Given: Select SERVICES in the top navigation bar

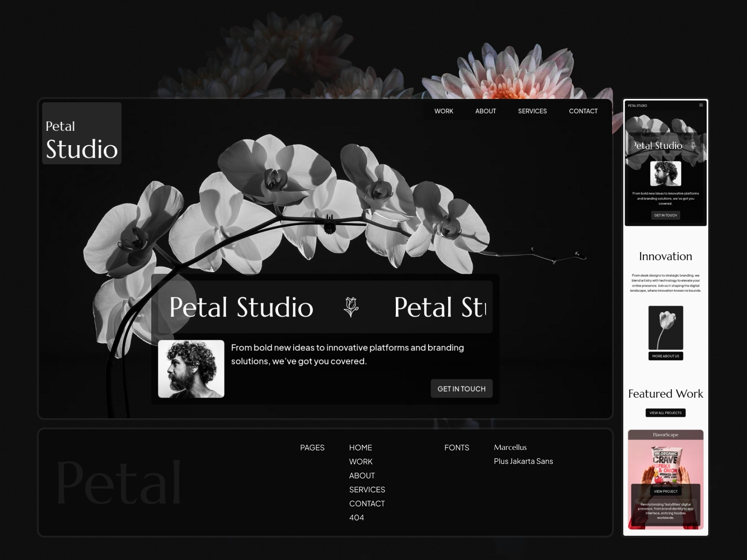Looking at the screenshot, I should coord(532,111).
